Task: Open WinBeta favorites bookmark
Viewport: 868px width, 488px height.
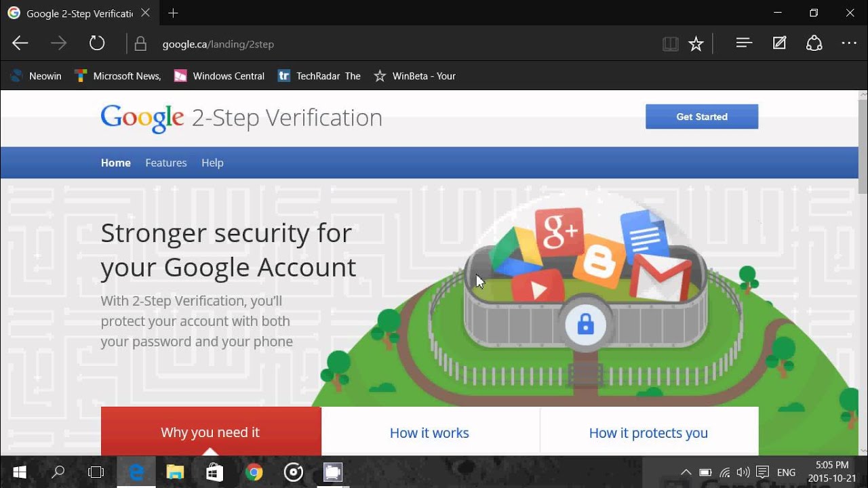Action: [x=414, y=76]
